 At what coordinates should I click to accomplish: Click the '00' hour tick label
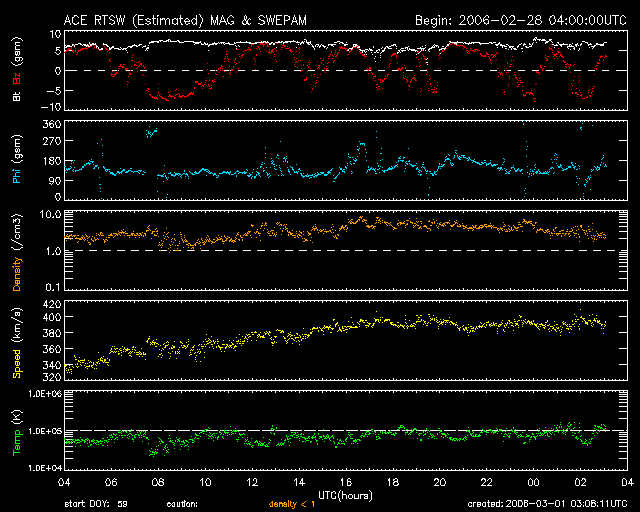tap(533, 483)
